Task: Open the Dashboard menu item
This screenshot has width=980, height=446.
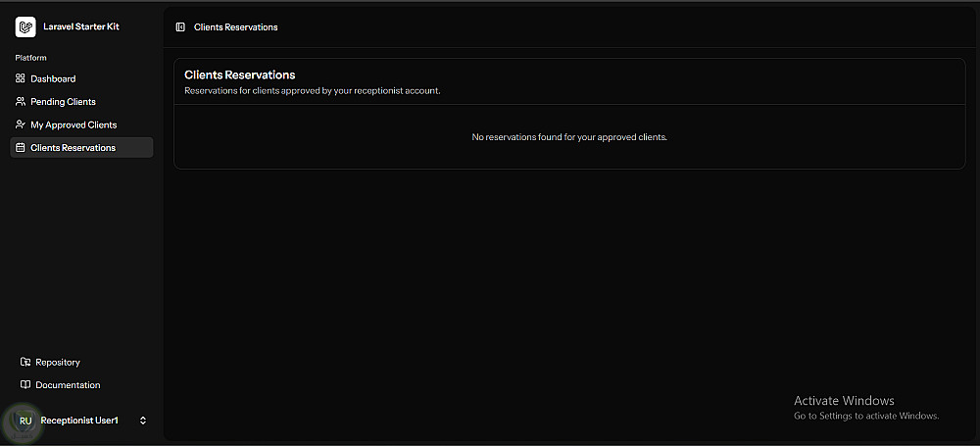Action: 53,78
